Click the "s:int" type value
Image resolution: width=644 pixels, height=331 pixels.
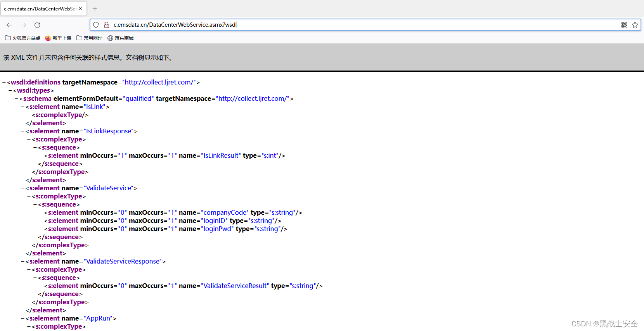270,155
